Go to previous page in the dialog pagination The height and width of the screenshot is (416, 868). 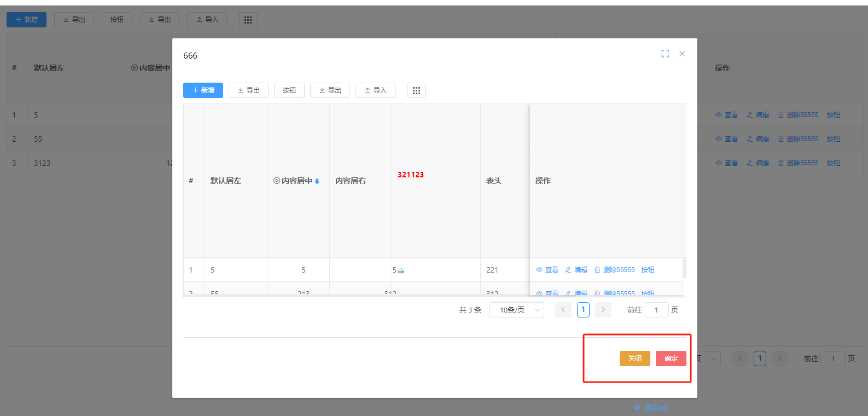tap(563, 310)
